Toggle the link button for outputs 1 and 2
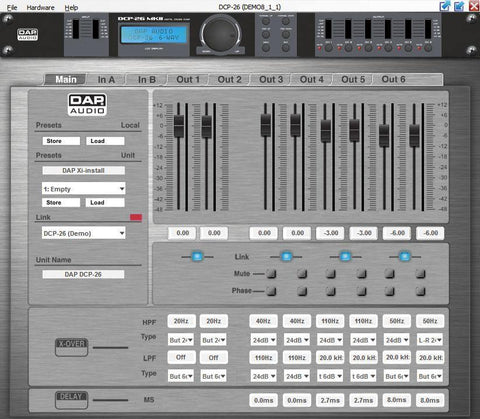The width and height of the screenshot is (480, 419). click(286, 256)
